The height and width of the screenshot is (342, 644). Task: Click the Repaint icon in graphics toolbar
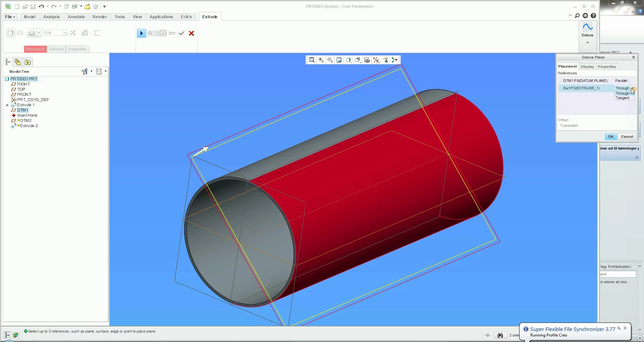click(339, 60)
